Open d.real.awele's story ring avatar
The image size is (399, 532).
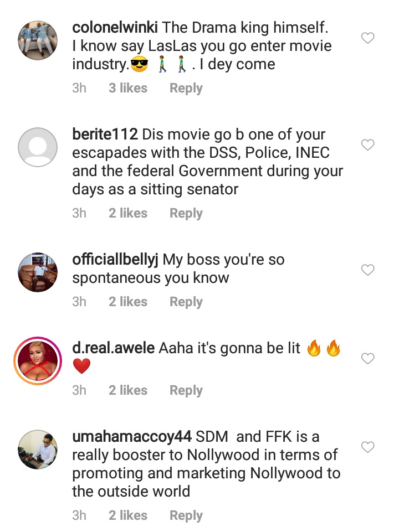(38, 360)
